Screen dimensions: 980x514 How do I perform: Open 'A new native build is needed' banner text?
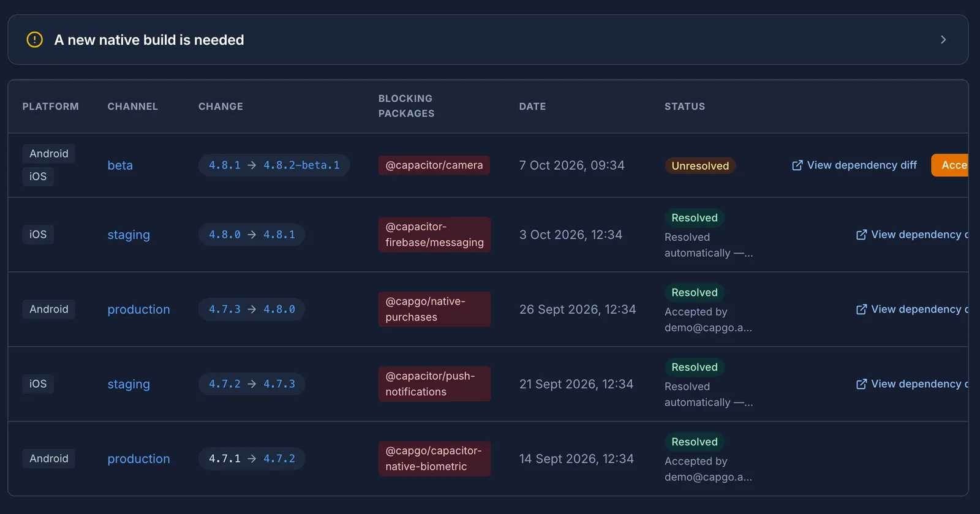pyautogui.click(x=149, y=40)
